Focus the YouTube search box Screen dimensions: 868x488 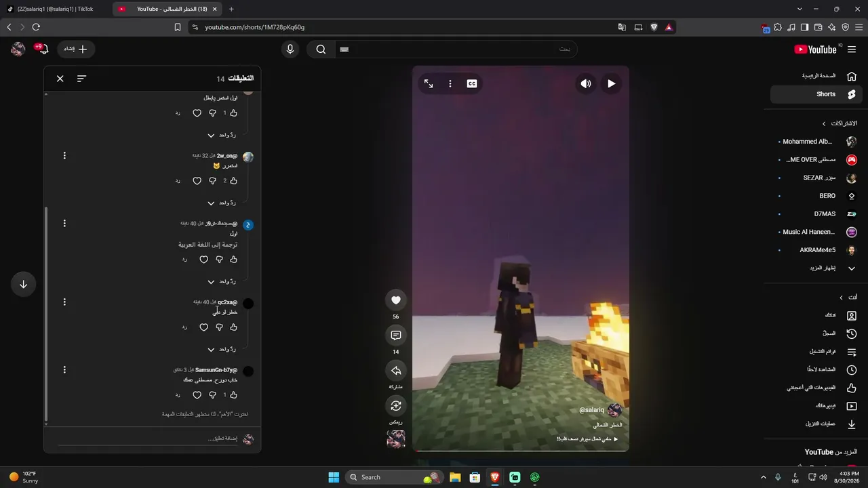[x=456, y=49]
